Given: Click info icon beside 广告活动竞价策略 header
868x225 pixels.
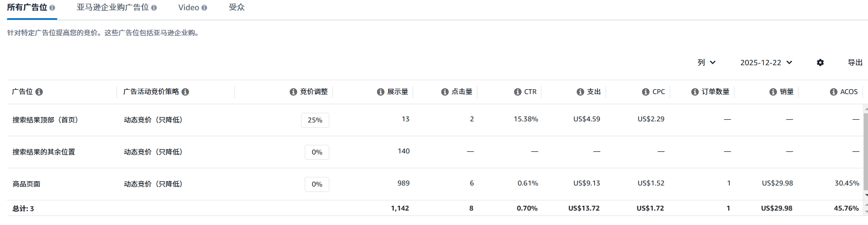Looking at the screenshot, I should click(185, 92).
